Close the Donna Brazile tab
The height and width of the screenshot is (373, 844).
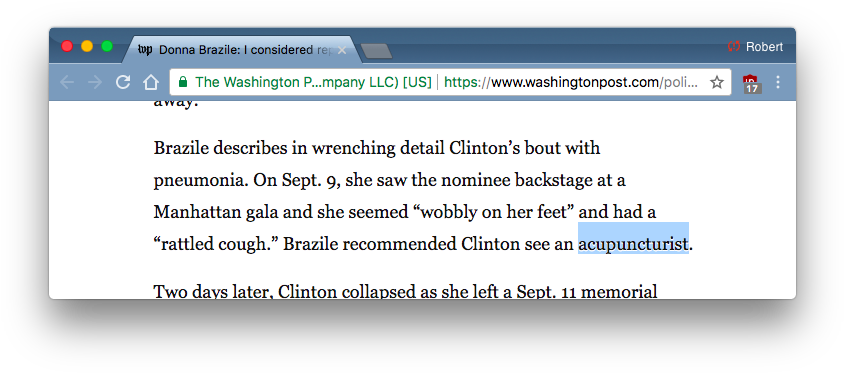341,51
